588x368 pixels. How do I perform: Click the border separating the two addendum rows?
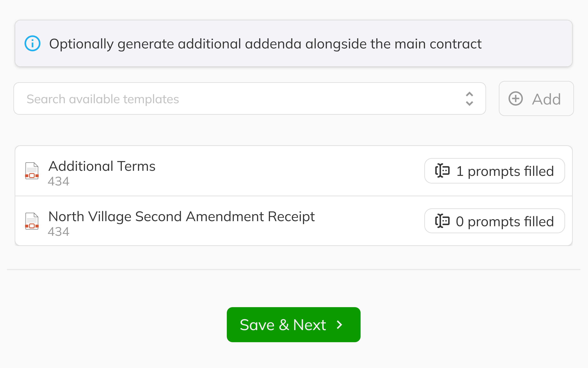(294, 196)
